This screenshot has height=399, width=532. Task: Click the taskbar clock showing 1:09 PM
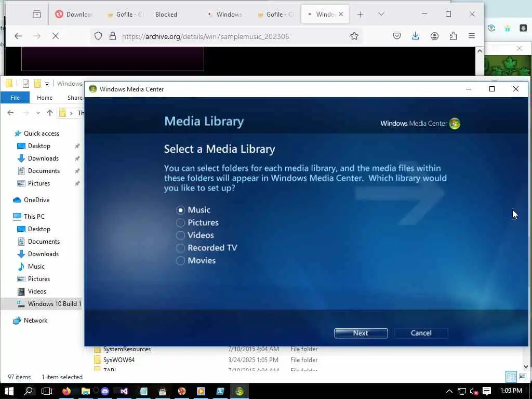coord(511,391)
